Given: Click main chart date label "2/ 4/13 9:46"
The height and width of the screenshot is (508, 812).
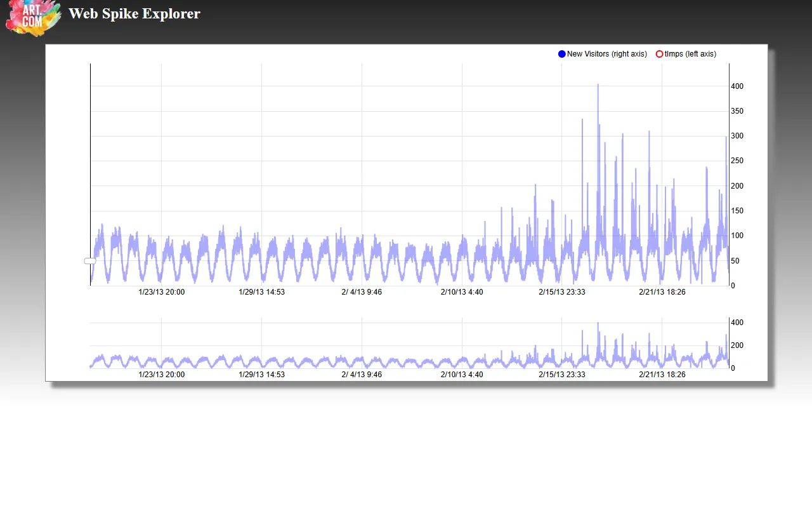Looking at the screenshot, I should (362, 292).
